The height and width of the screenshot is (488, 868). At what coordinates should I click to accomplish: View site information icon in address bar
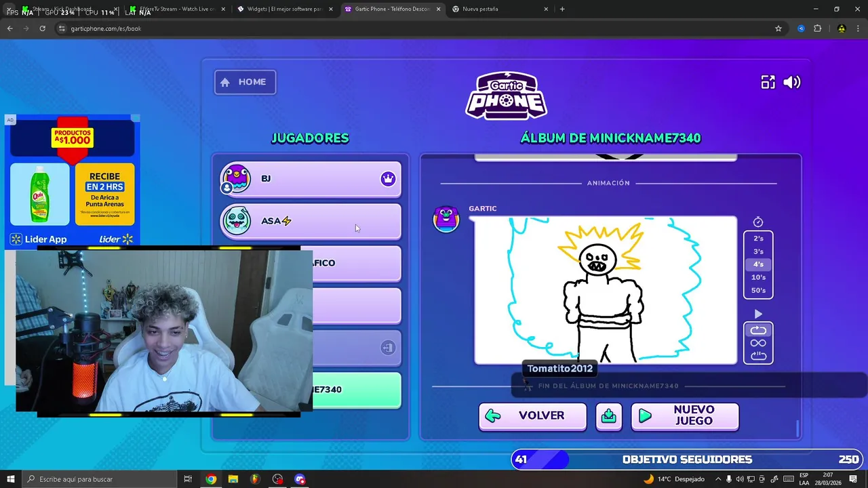(62, 28)
